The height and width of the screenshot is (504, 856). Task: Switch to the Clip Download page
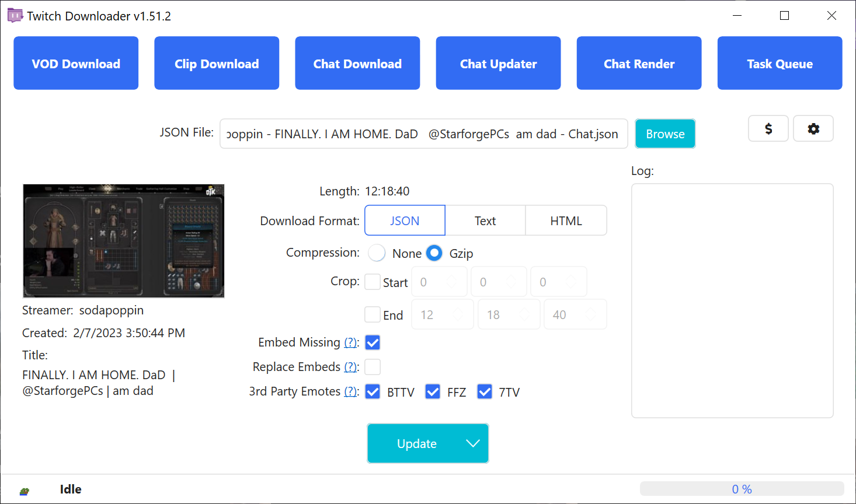217,63
